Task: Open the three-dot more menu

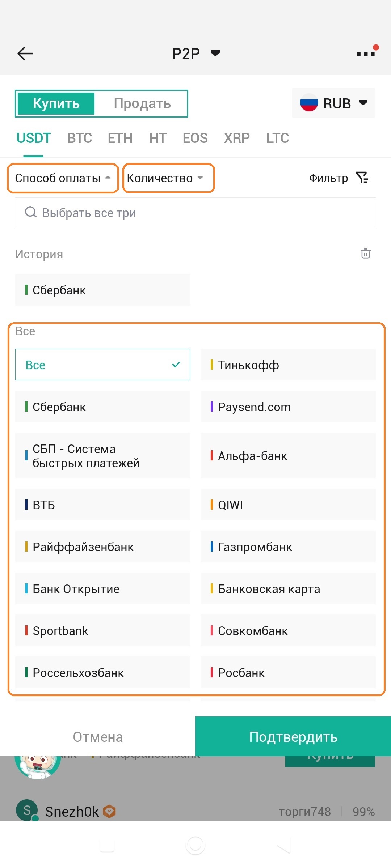Action: pyautogui.click(x=366, y=54)
